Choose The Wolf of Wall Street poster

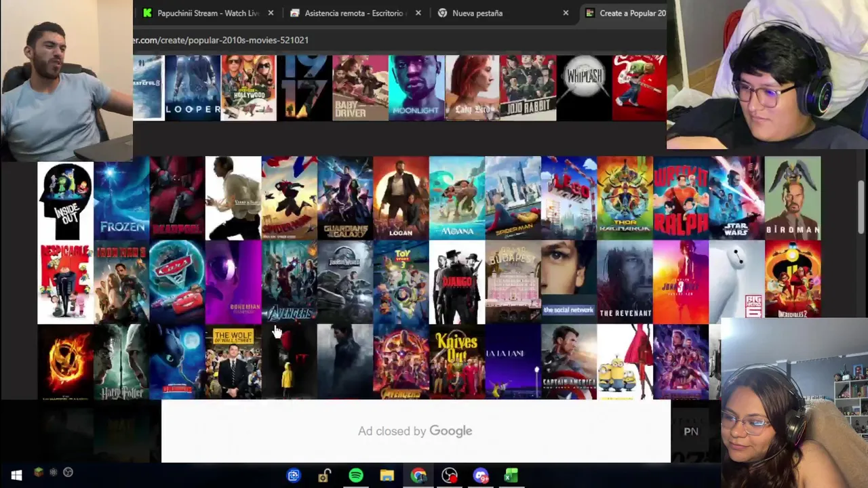(x=233, y=362)
